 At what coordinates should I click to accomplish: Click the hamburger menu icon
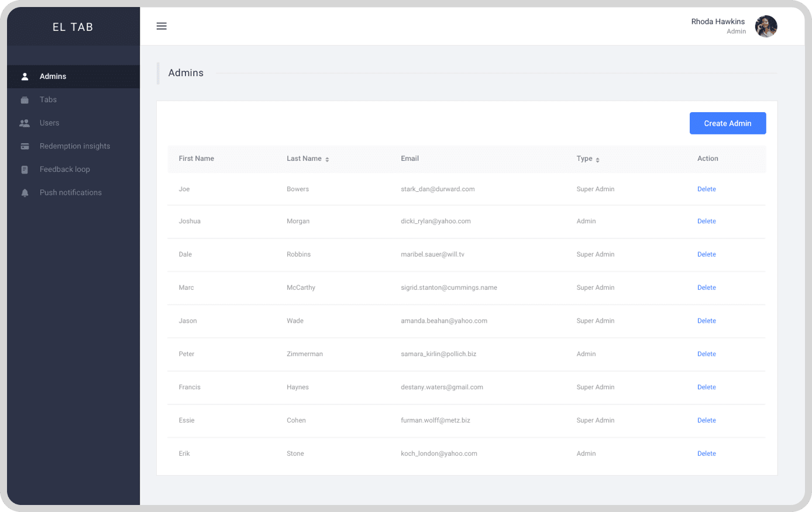[161, 26]
